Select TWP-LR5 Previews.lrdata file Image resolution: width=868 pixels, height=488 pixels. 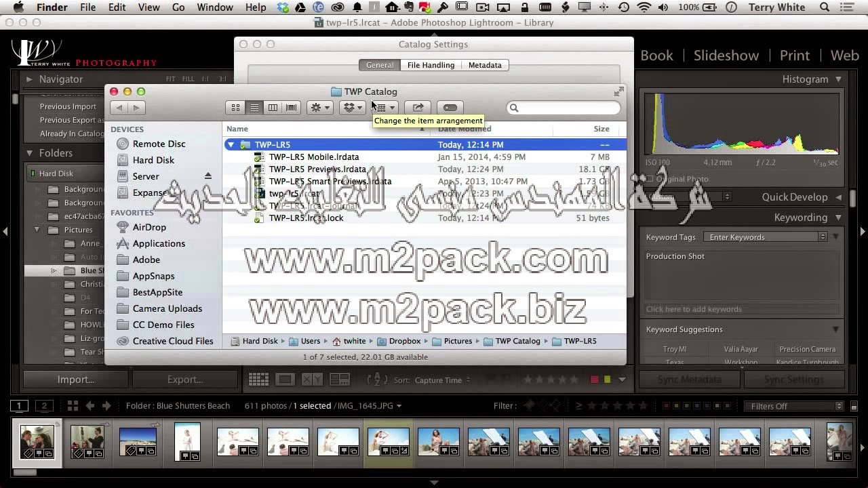317,169
